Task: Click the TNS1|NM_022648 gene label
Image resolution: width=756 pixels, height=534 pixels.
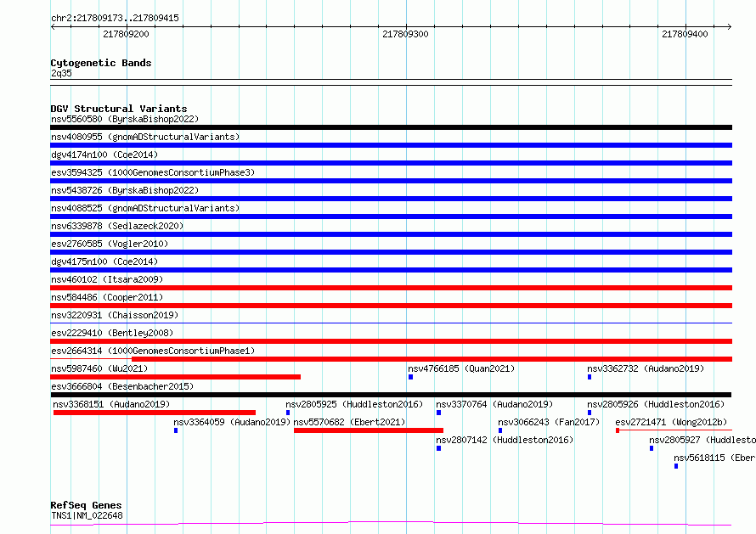Action: coord(87,515)
